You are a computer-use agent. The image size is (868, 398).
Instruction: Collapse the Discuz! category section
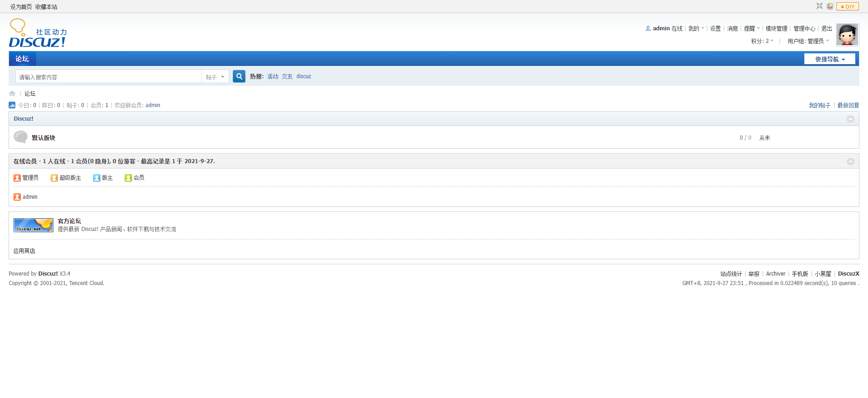point(850,119)
